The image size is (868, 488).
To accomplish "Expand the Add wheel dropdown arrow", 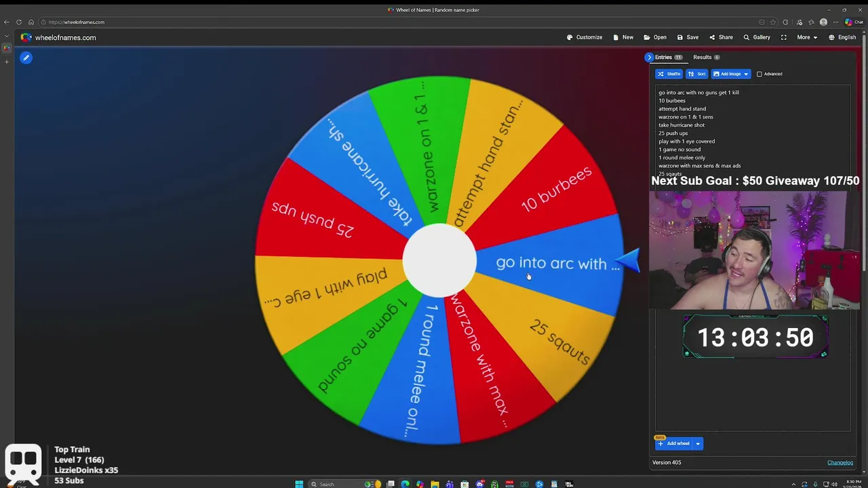I will point(698,443).
